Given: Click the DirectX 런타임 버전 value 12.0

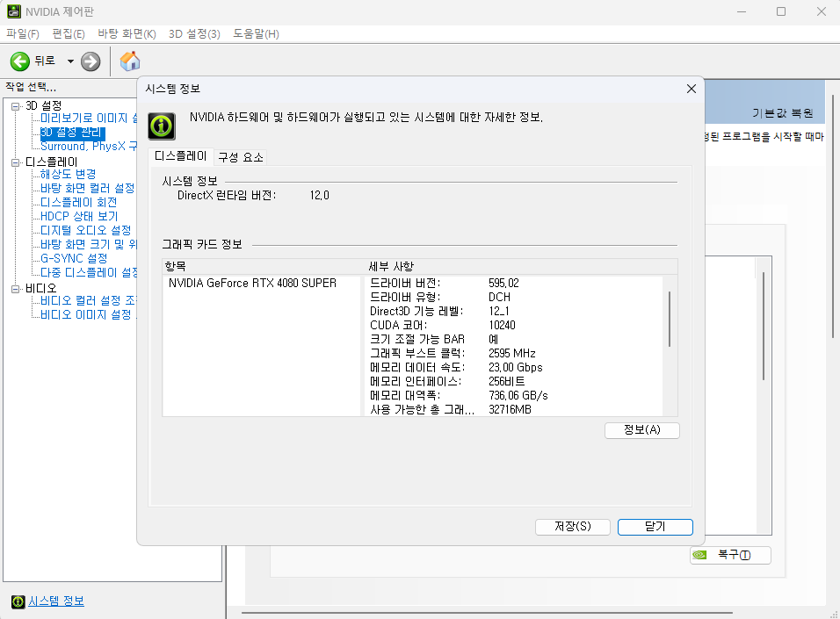Looking at the screenshot, I should pos(319,196).
